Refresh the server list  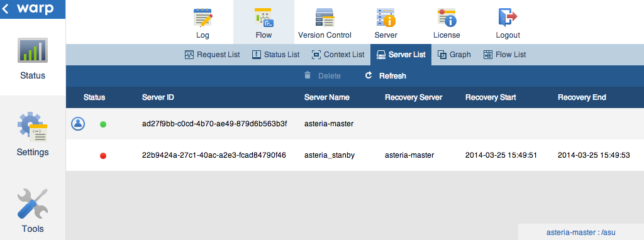[x=386, y=76]
